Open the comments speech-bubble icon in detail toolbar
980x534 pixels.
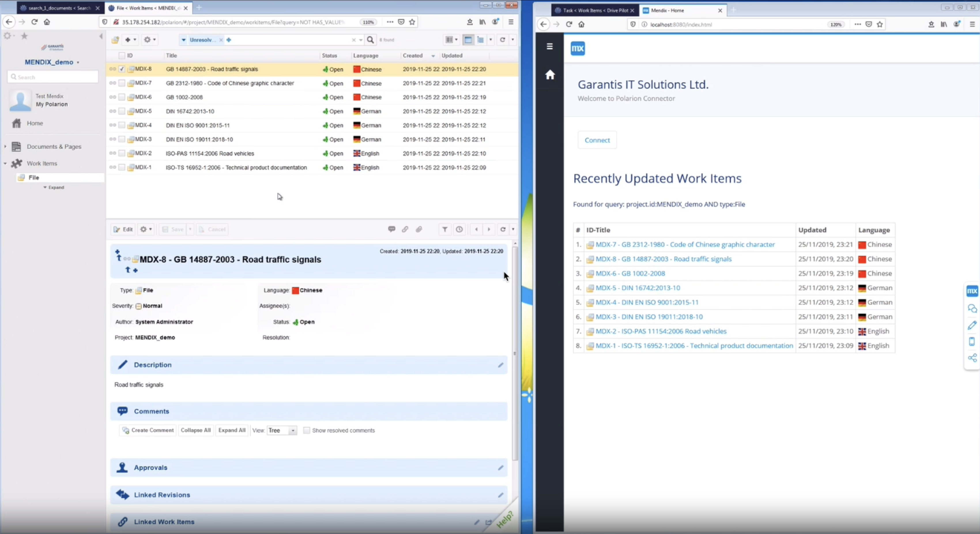tap(391, 229)
